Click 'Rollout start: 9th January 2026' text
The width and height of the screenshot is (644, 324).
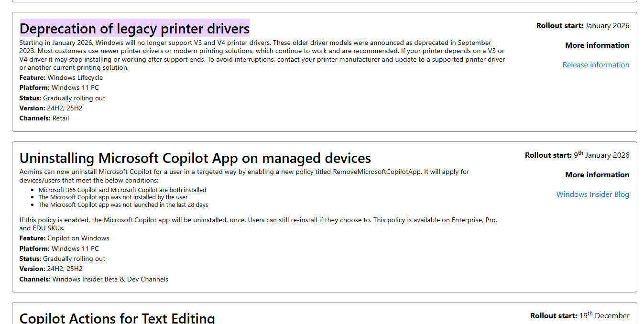tap(577, 155)
